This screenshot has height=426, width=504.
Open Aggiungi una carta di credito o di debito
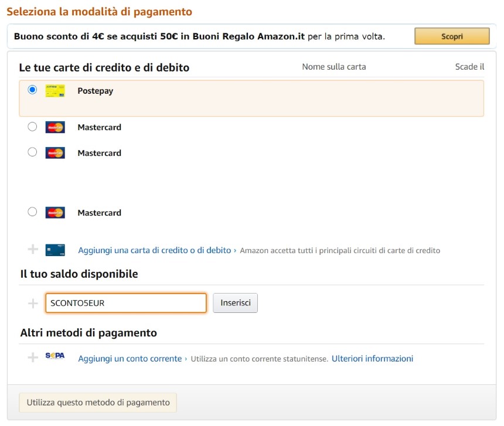tap(155, 250)
